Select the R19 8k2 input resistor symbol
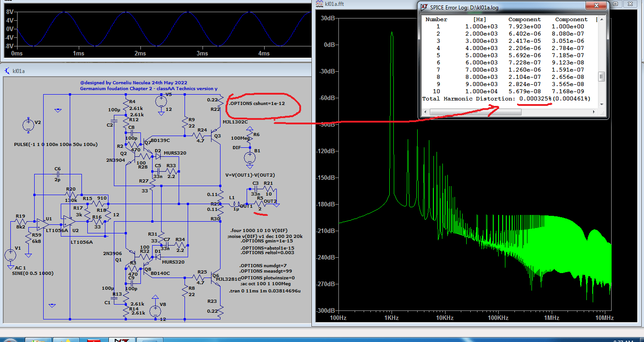The width and height of the screenshot is (644, 342). click(20, 222)
